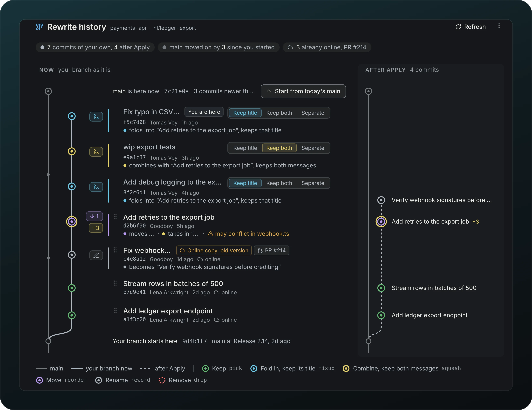Grab drag handle of Add retries to the export job

click(115, 217)
